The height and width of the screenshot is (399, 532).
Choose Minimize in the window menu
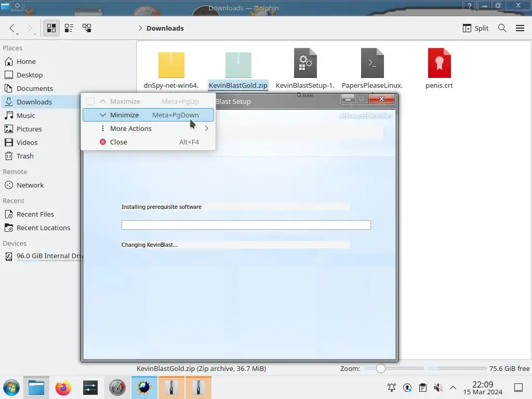click(x=148, y=115)
